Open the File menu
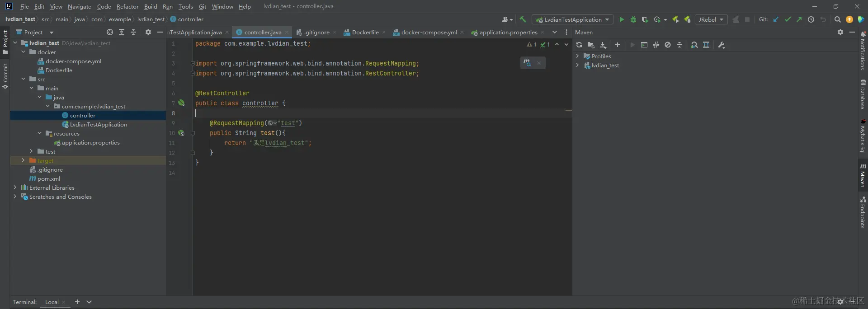This screenshot has height=309, width=868. click(24, 6)
